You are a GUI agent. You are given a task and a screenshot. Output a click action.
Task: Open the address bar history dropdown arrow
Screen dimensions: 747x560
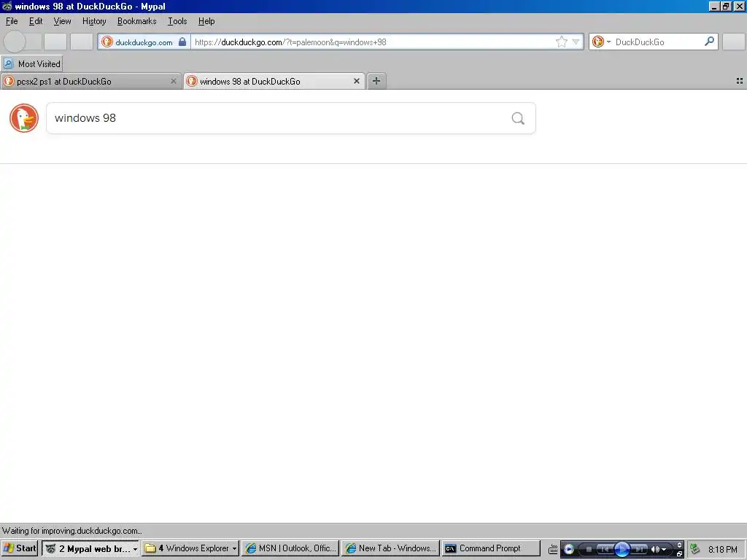tap(576, 42)
